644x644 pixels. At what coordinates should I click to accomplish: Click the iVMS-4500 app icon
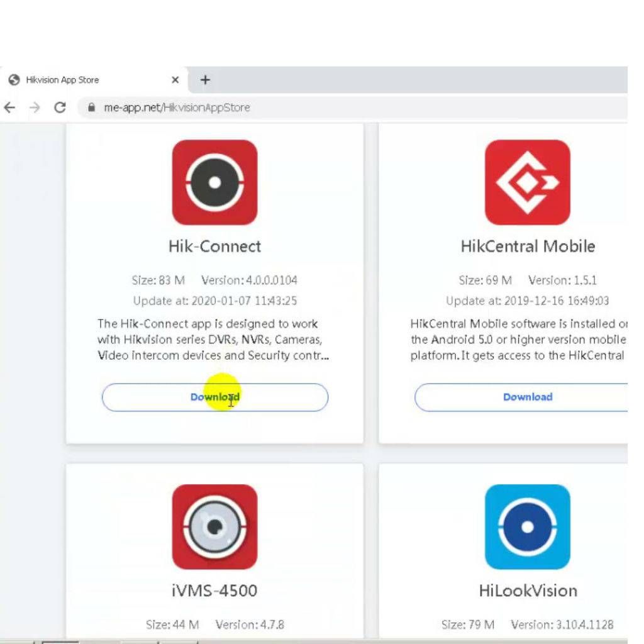(x=214, y=526)
